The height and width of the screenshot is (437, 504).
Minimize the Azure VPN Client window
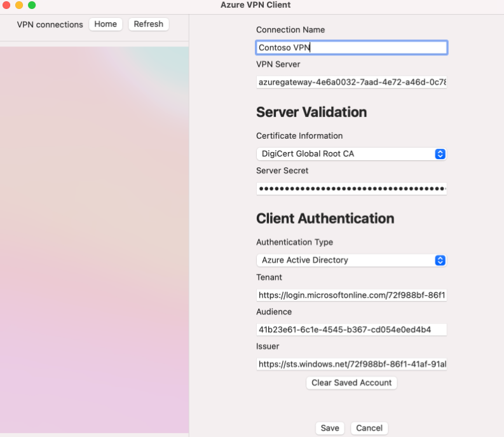click(x=19, y=5)
